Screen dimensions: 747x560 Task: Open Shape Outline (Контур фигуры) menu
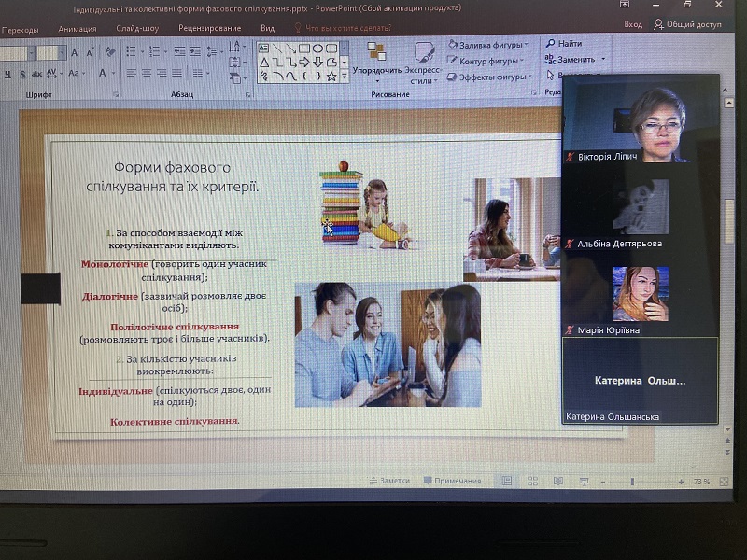[x=486, y=61]
